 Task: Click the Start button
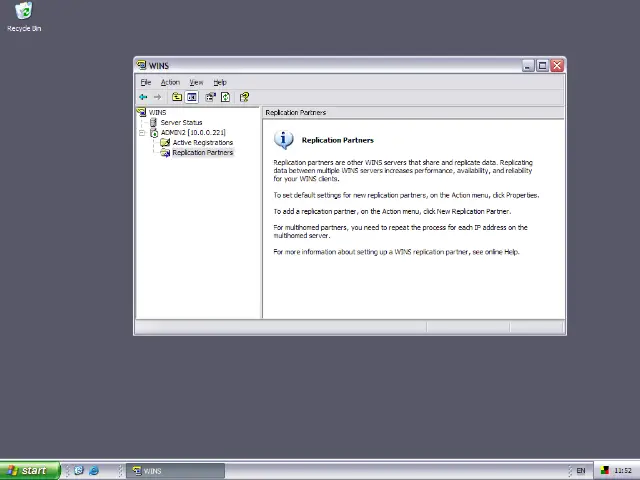coord(30,471)
